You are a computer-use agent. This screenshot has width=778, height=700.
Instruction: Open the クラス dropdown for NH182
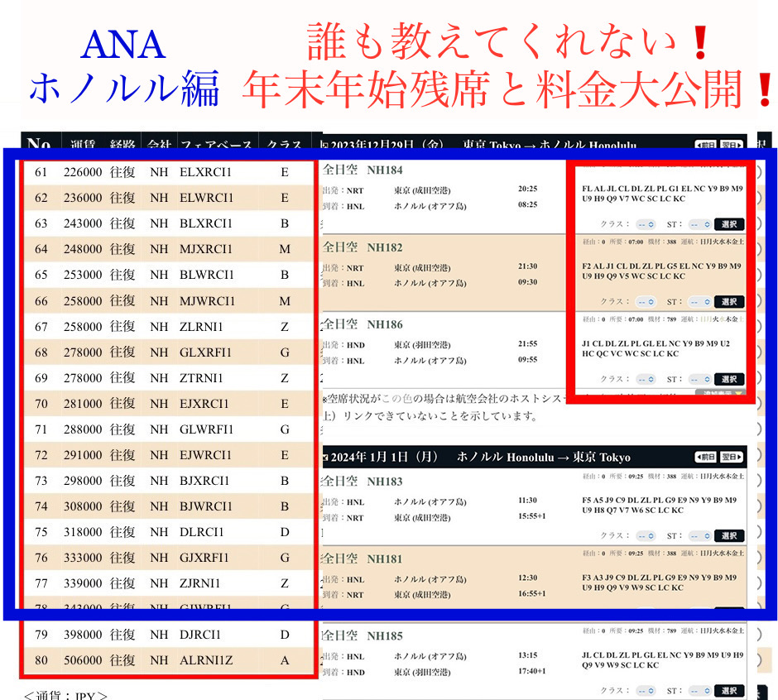coord(646,302)
